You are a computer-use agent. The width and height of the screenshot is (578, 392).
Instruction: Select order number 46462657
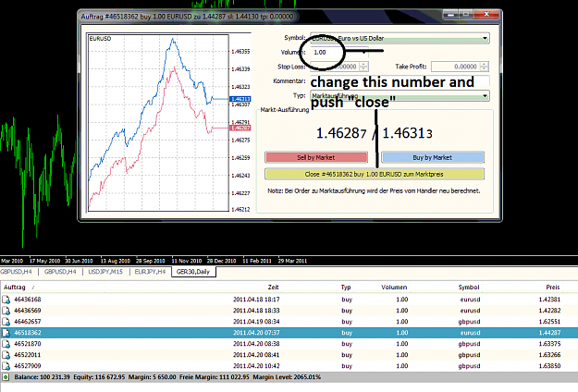pos(27,322)
